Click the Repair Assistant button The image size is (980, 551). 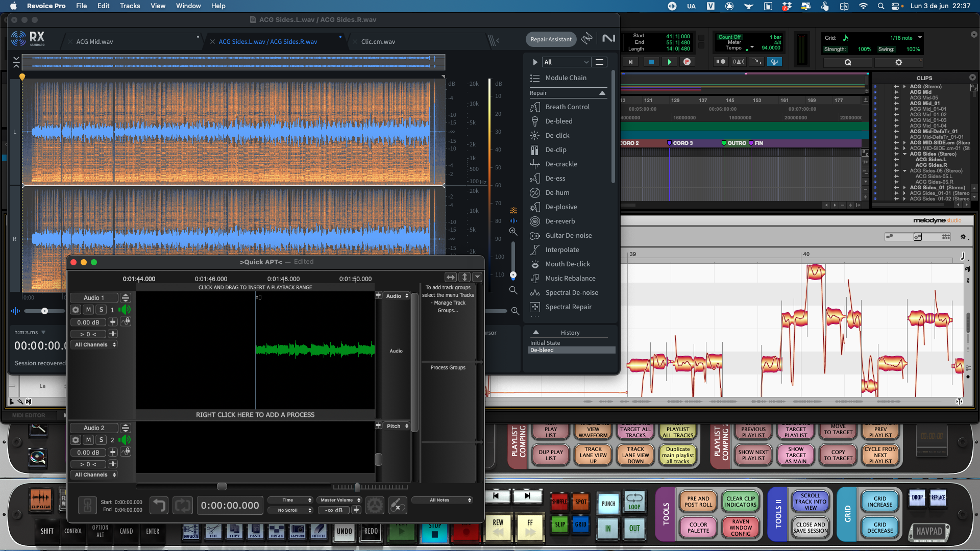point(551,39)
